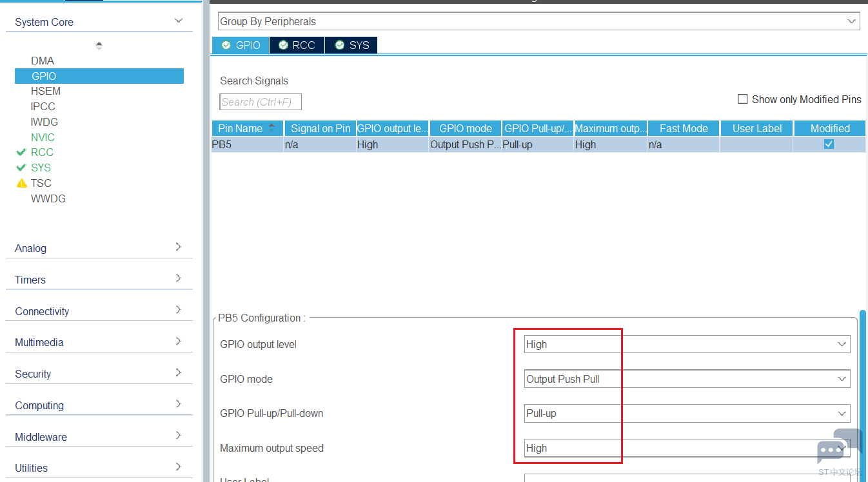Click the yellow warning icon beside TSC
Viewport: 868px width, 482px height.
[x=22, y=183]
